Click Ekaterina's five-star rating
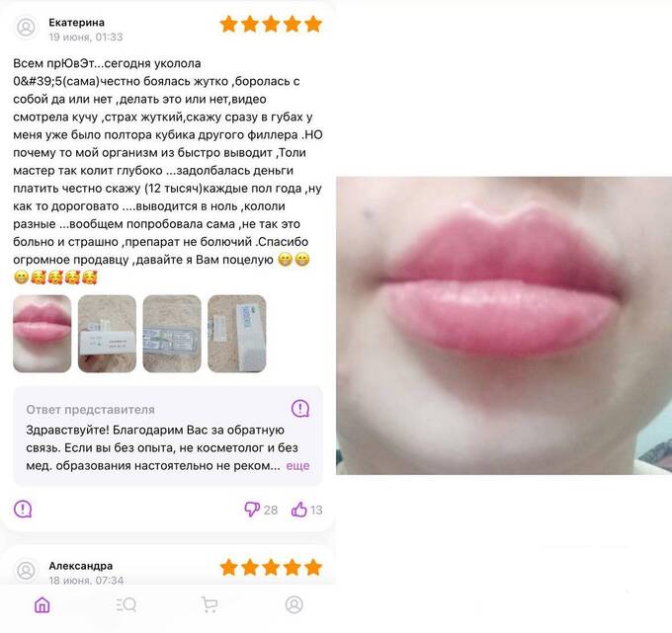The height and width of the screenshot is (633, 672). click(x=271, y=24)
